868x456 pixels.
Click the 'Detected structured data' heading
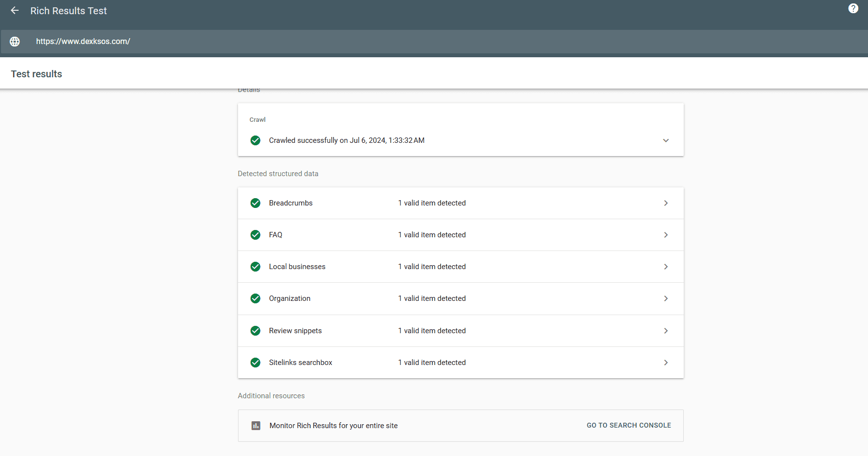click(x=278, y=174)
